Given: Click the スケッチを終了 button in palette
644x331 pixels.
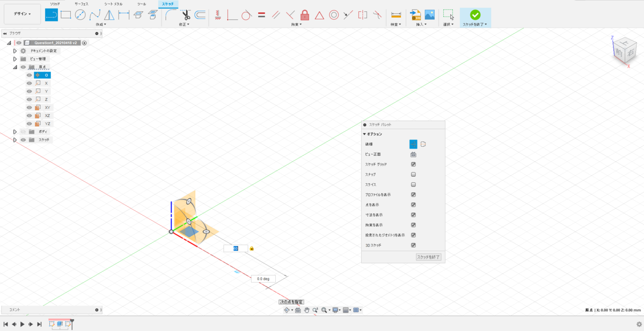Looking at the screenshot, I should tap(429, 257).
